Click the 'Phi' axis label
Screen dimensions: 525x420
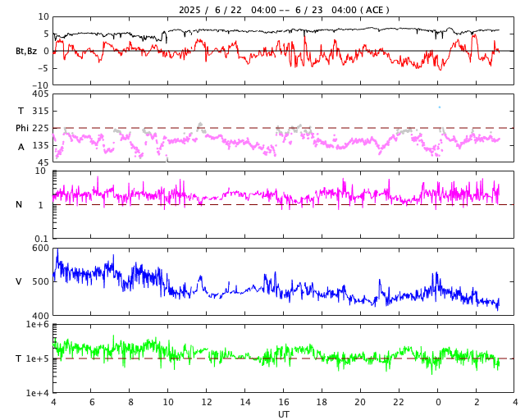22,128
